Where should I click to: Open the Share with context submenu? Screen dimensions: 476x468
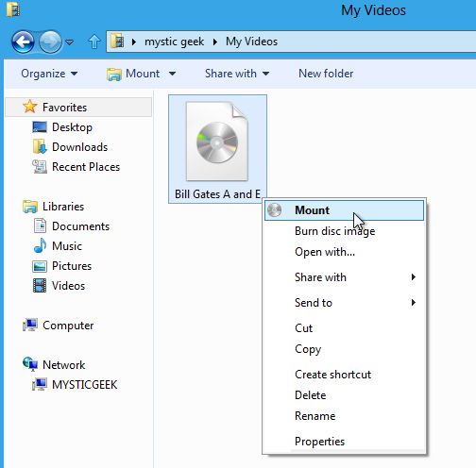pos(344,277)
